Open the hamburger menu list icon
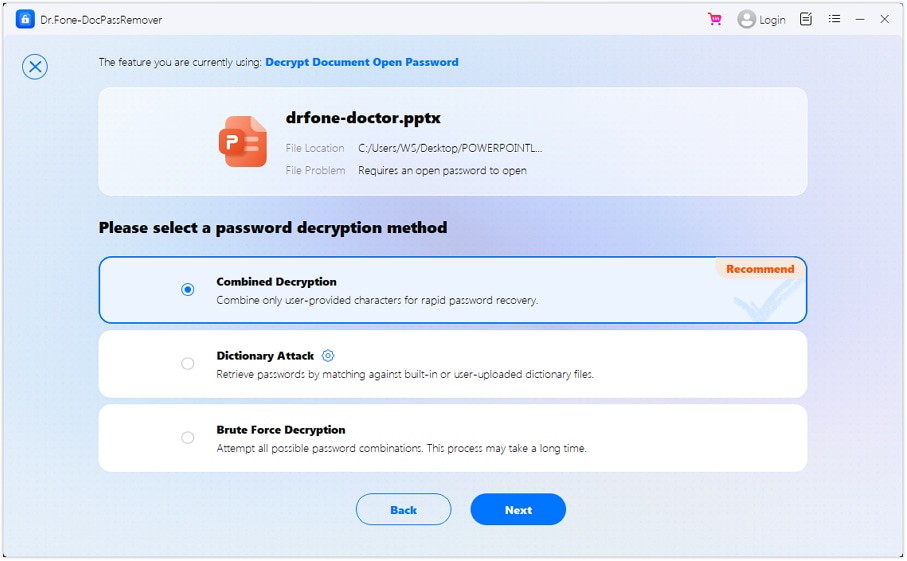This screenshot has width=907, height=561. coord(834,19)
